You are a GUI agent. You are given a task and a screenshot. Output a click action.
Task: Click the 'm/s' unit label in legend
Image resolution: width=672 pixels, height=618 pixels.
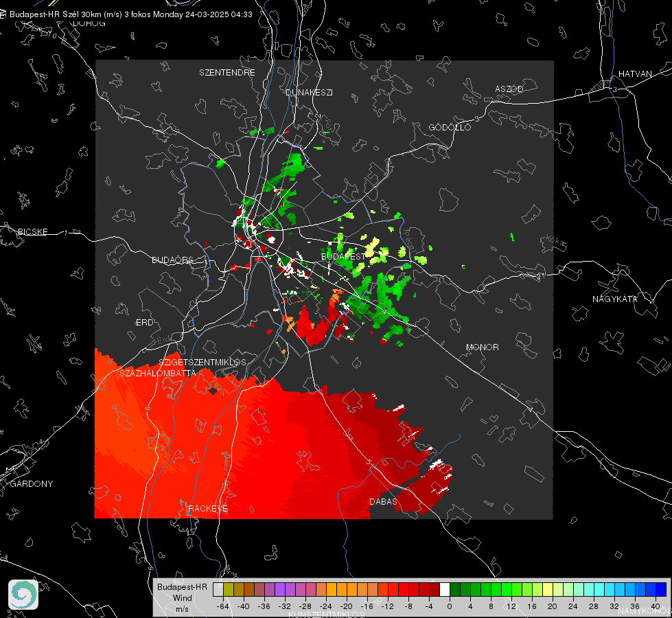click(x=182, y=608)
